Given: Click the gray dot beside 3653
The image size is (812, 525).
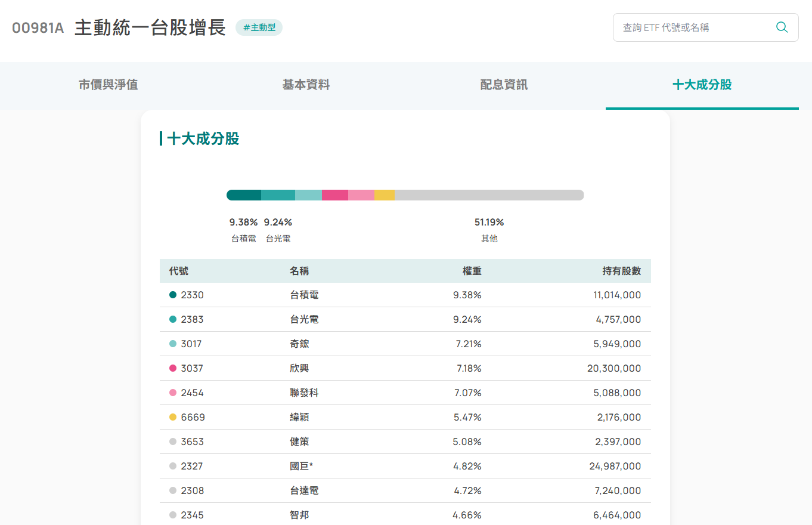Looking at the screenshot, I should tap(173, 441).
